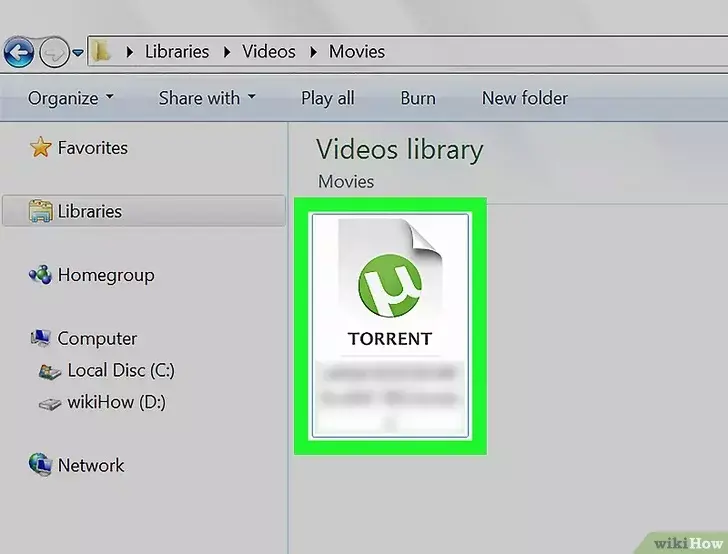728x554 pixels.
Task: Click Movies in the address path
Action: coord(357,52)
